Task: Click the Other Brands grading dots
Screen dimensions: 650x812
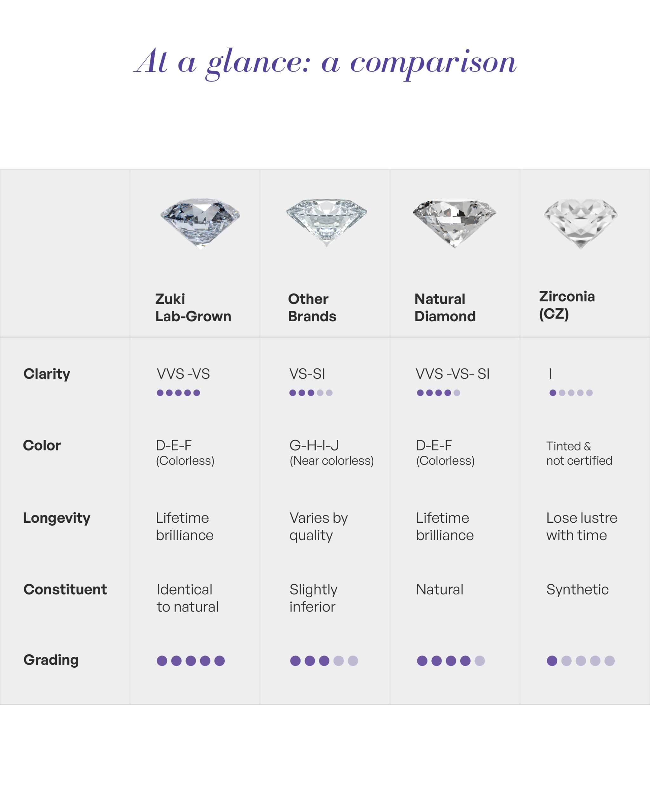Action: 324,661
